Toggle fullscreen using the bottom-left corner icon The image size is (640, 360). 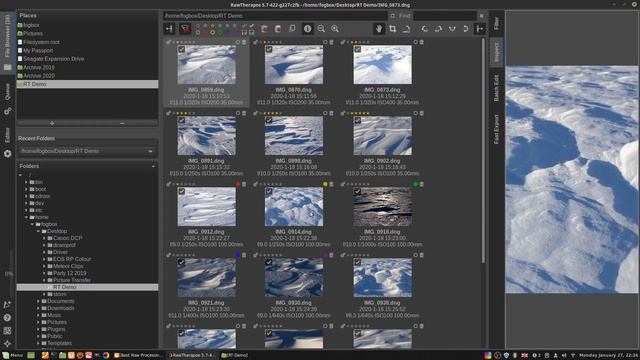click(x=7, y=343)
